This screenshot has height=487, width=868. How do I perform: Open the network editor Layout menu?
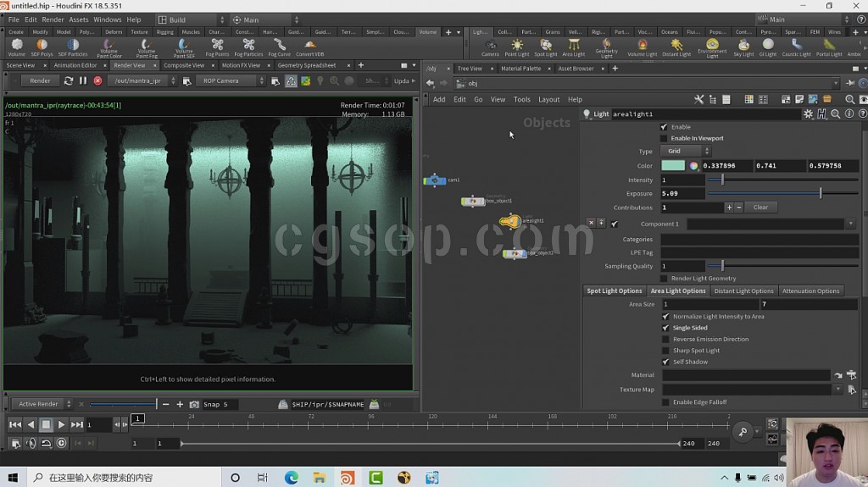(x=548, y=100)
